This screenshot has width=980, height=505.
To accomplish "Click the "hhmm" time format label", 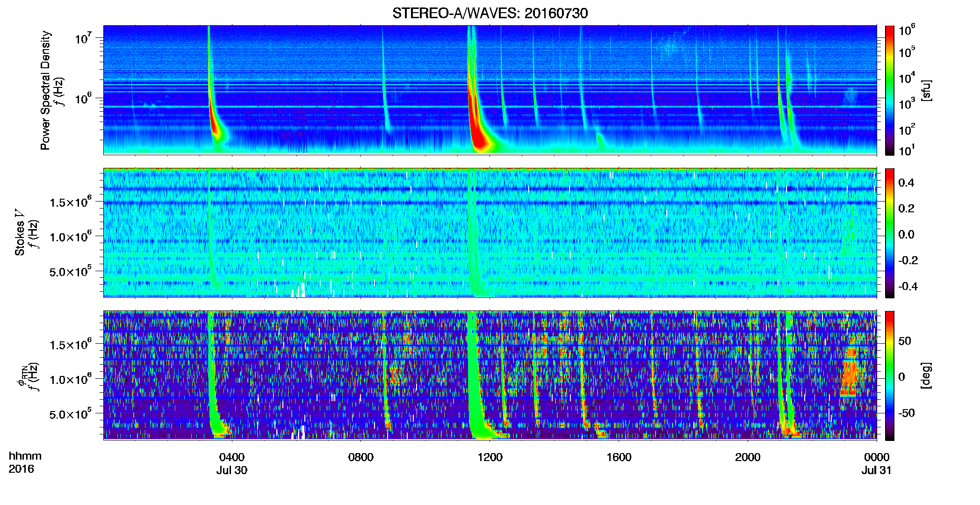I will tap(25, 456).
